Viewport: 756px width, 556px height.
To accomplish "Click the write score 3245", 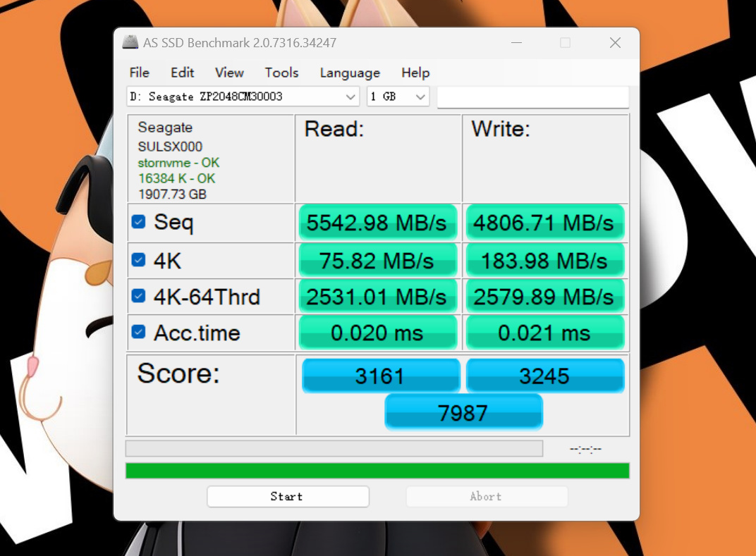I will coord(545,376).
